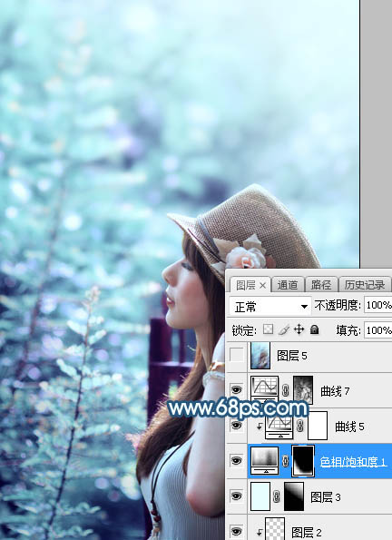Open the 正常 blend mode dropdown
Image resolution: width=392 pixels, height=540 pixels.
[x=270, y=306]
